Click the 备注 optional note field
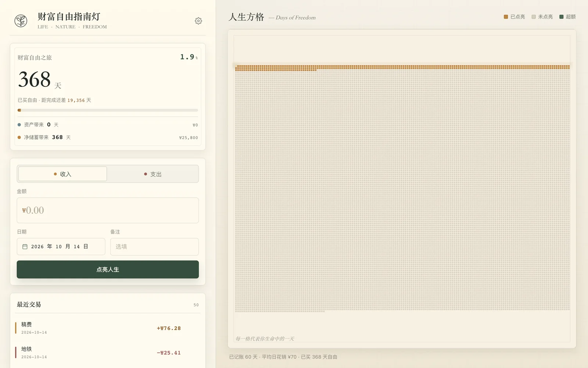 pyautogui.click(x=154, y=247)
